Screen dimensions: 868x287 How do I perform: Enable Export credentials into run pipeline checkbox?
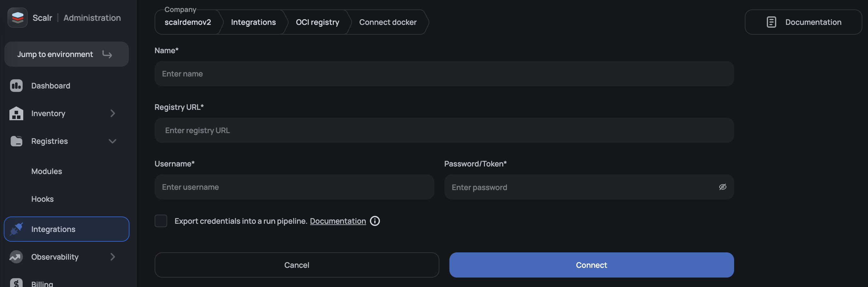click(x=161, y=221)
